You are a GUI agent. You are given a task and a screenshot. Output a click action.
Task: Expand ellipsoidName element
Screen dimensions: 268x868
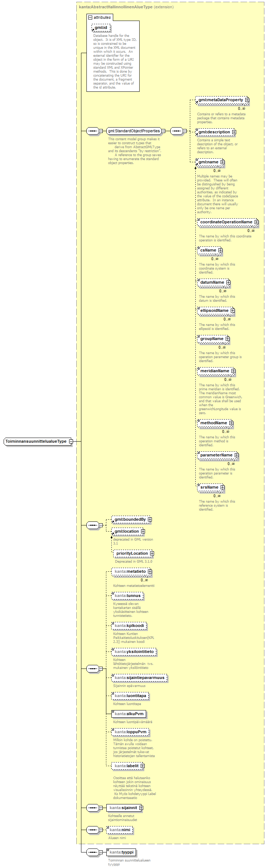[x=233, y=310]
